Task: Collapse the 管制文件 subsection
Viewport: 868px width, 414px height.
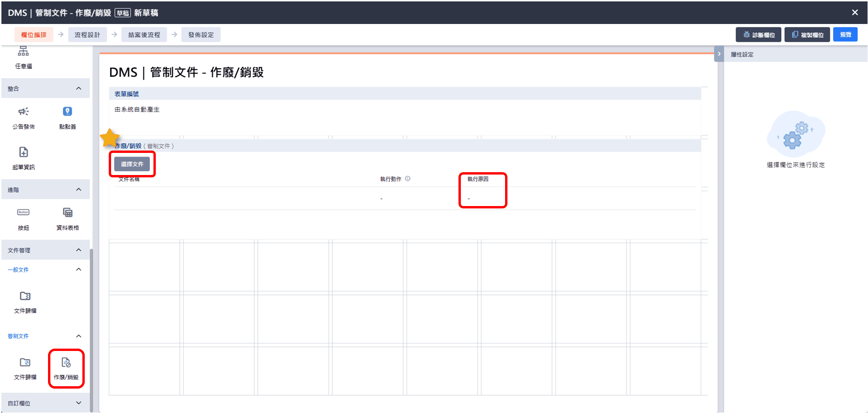Action: (x=79, y=336)
